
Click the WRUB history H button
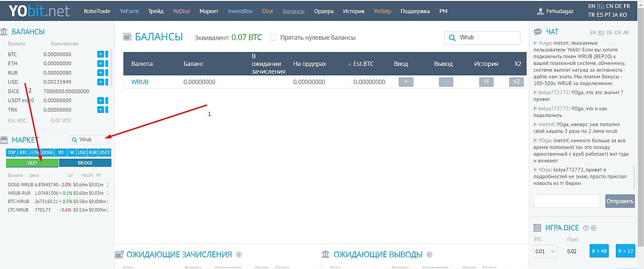point(486,82)
